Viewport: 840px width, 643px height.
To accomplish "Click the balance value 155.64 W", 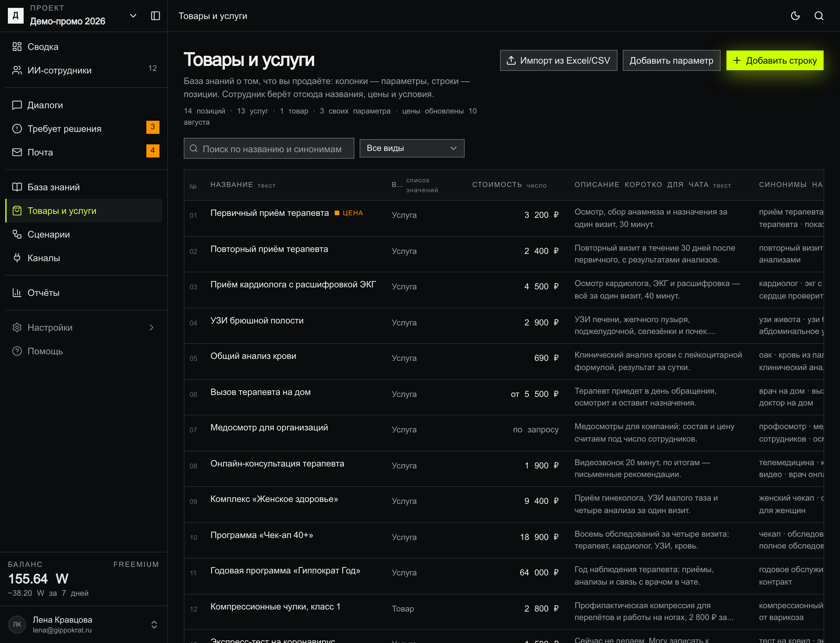I will coord(38,579).
